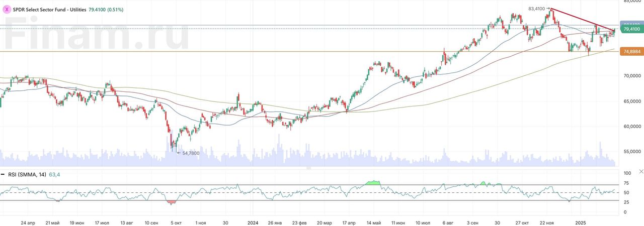This screenshot has width=644, height=226.
Task: Select the orange 74,8984 price level label
Action: coord(631,52)
